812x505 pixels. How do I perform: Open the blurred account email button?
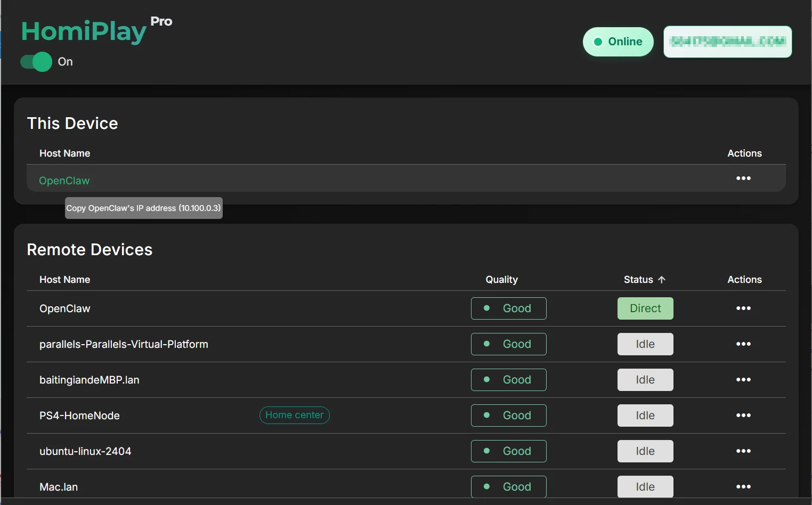tap(727, 42)
